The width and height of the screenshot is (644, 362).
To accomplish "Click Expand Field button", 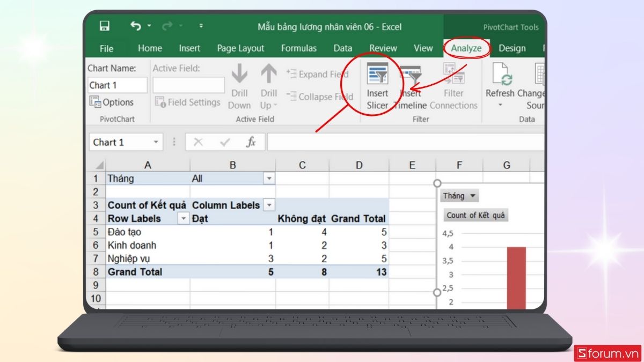I will point(318,75).
